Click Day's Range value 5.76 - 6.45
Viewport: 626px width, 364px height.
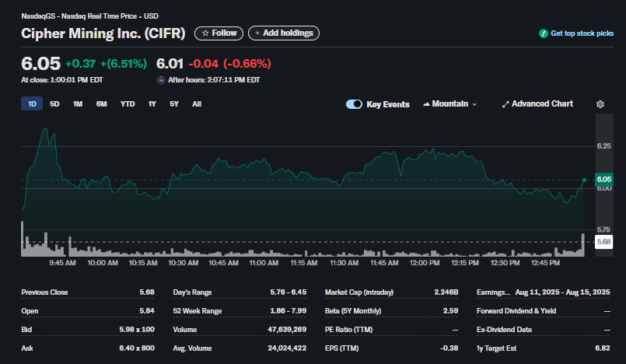[x=289, y=292]
